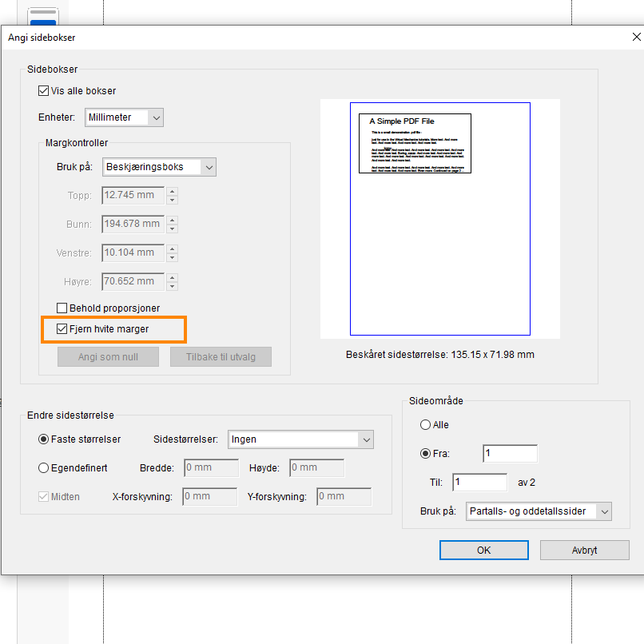
Task: Disable the Fjern hvite marger option
Action: click(62, 328)
